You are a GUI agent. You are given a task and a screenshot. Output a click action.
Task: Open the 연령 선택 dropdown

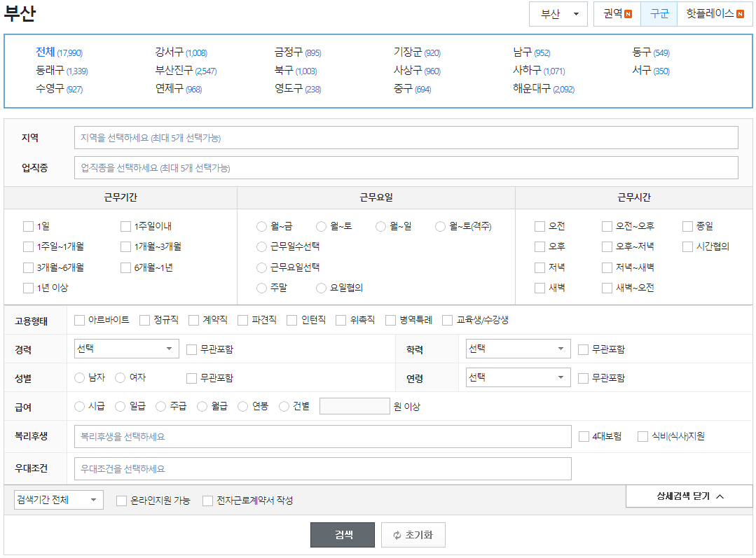pyautogui.click(x=517, y=377)
